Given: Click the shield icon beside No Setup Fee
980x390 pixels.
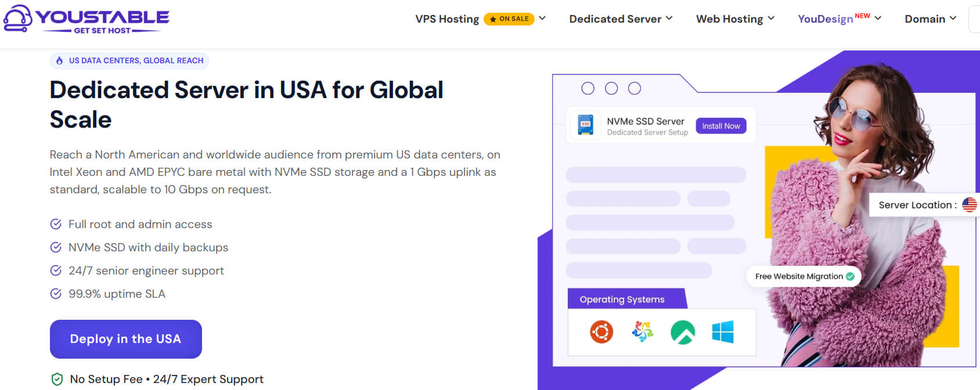Looking at the screenshot, I should click(x=57, y=380).
